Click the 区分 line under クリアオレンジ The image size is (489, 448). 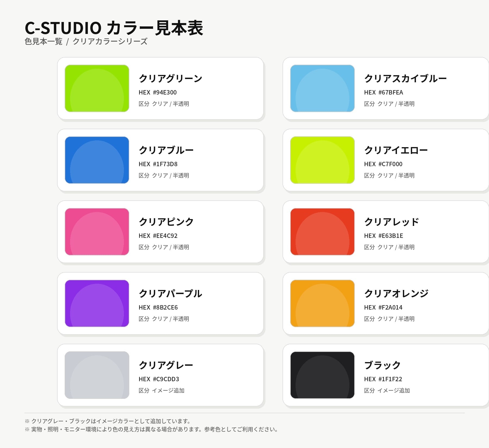click(389, 319)
